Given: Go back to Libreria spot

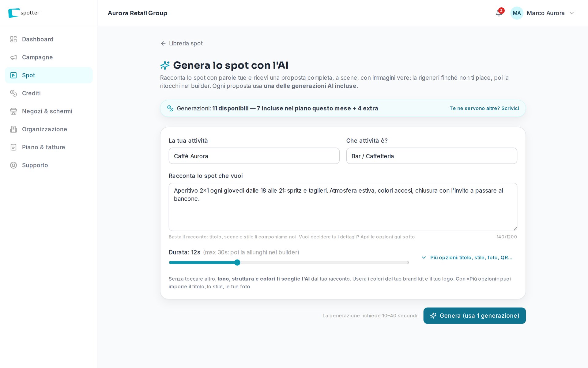Looking at the screenshot, I should click(182, 44).
